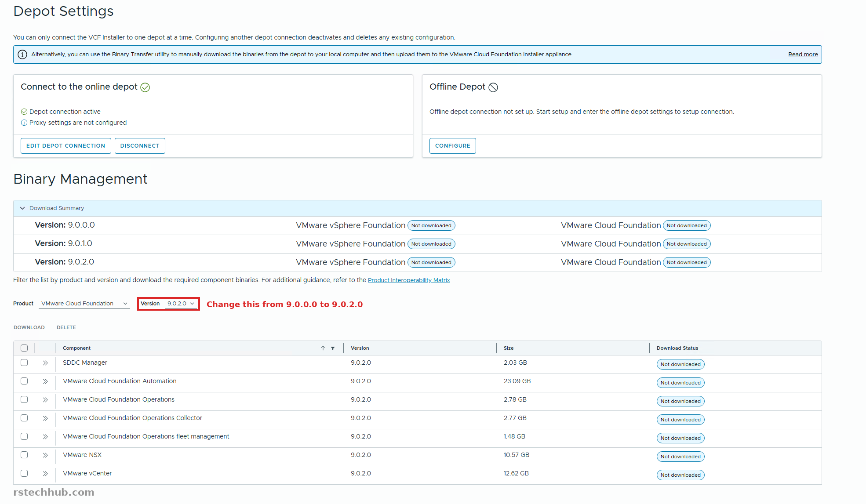Viewport: 866px width, 504px height.
Task: Click the info icon in the alert banner
Action: click(22, 54)
